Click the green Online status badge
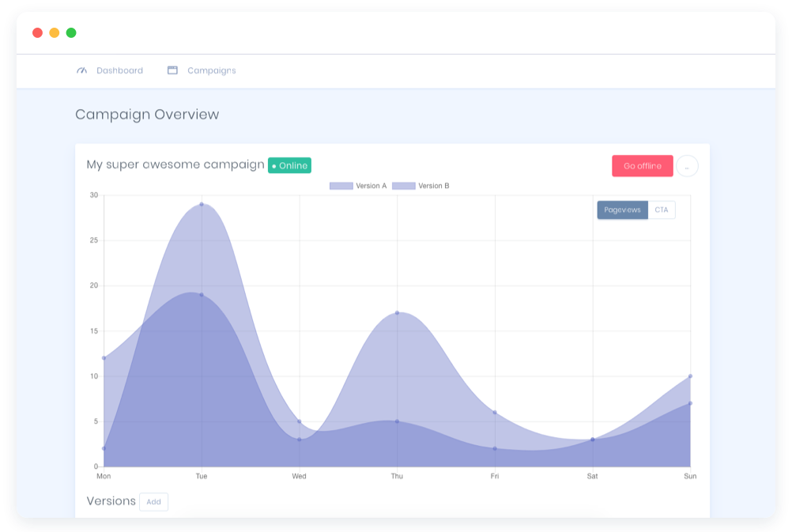The width and height of the screenshot is (792, 532). [x=289, y=165]
